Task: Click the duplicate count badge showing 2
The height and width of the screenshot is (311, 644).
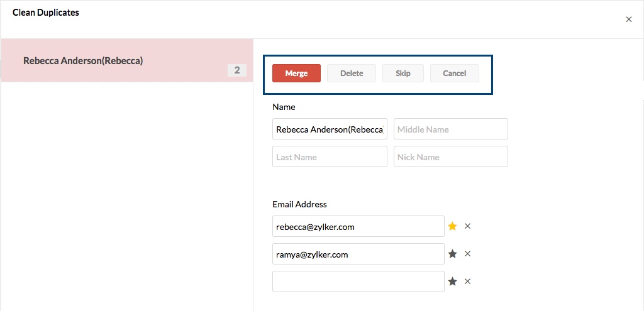Action: [x=236, y=70]
